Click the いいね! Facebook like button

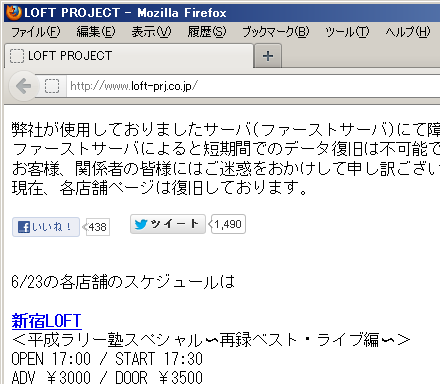(x=46, y=227)
